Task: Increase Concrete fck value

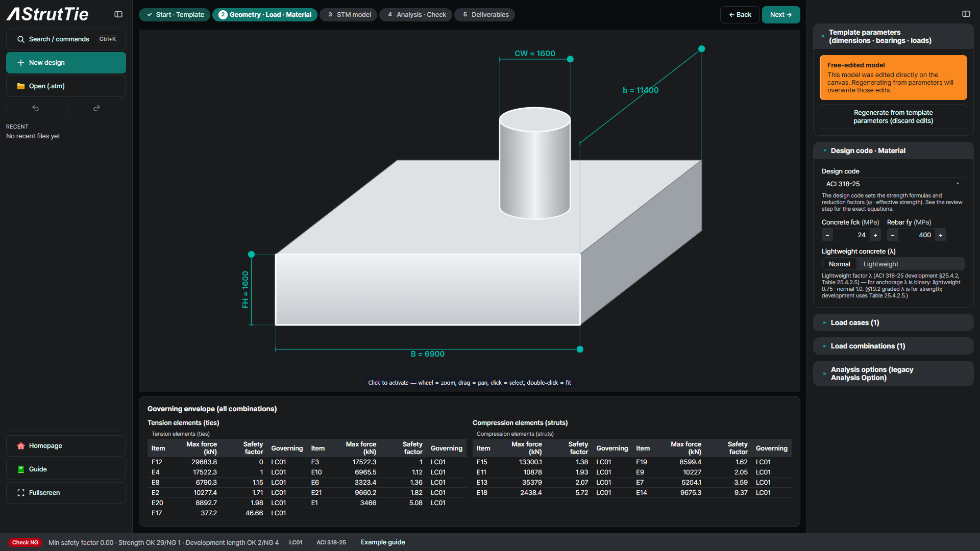Action: pos(875,235)
